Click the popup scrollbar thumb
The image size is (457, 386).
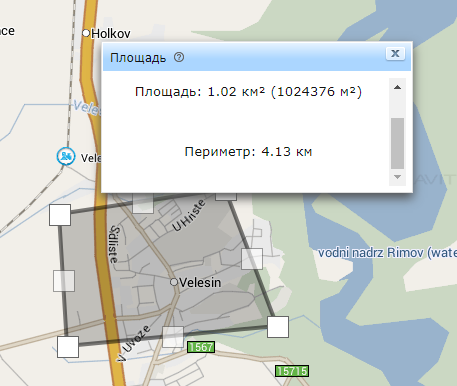(397, 143)
